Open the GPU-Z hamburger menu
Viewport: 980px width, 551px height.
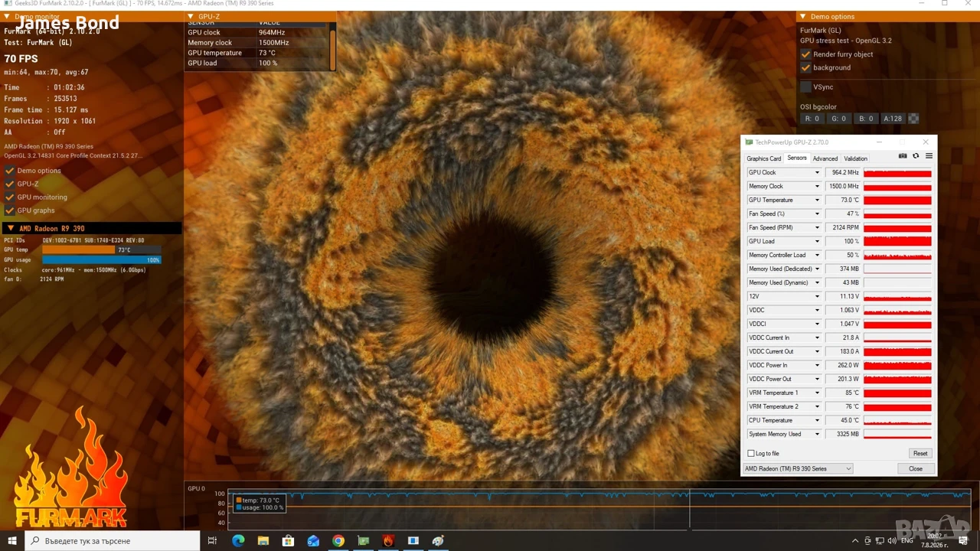929,156
